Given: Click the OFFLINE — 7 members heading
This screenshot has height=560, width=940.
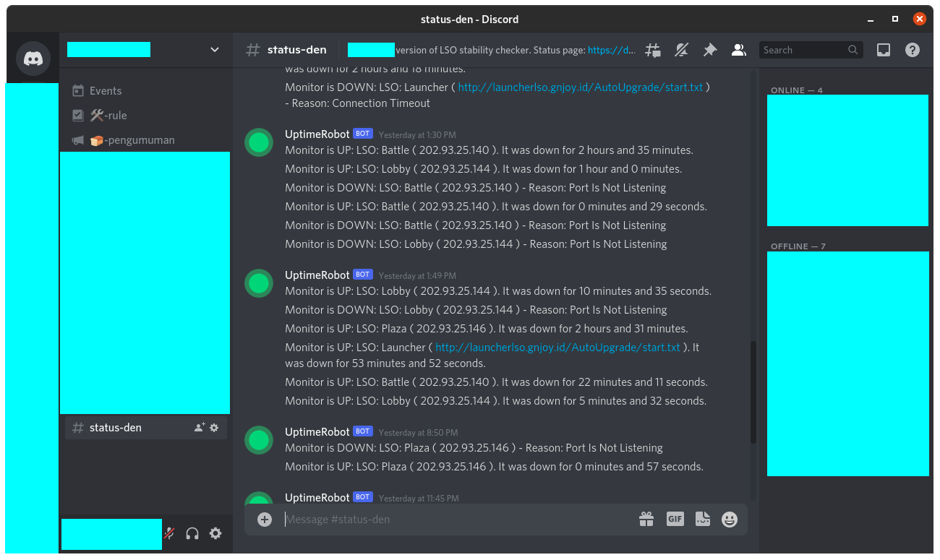Looking at the screenshot, I should click(798, 246).
